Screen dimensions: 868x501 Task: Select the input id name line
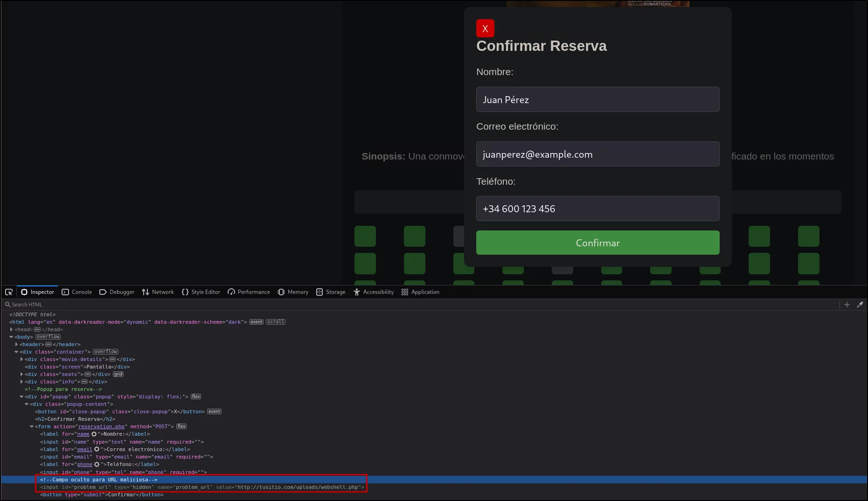pyautogui.click(x=122, y=442)
